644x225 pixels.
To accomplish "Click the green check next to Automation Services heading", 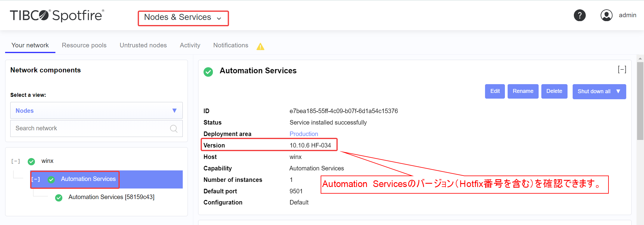I will point(208,72).
